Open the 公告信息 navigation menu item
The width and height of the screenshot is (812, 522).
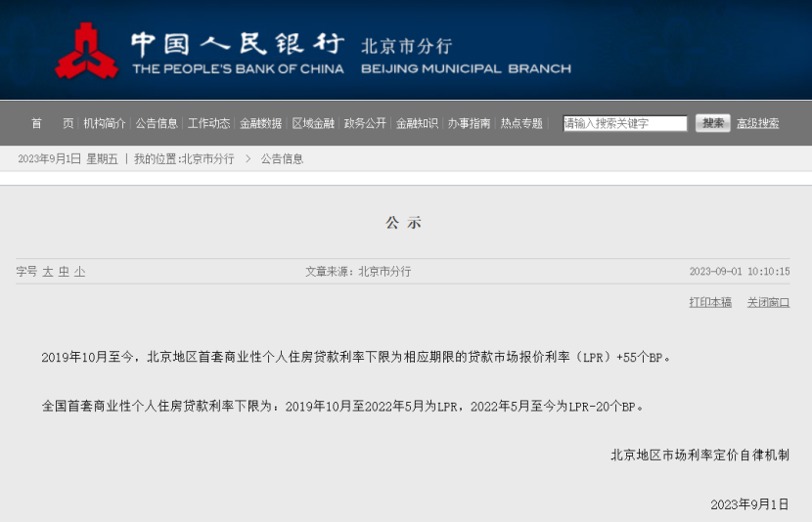[x=157, y=123]
